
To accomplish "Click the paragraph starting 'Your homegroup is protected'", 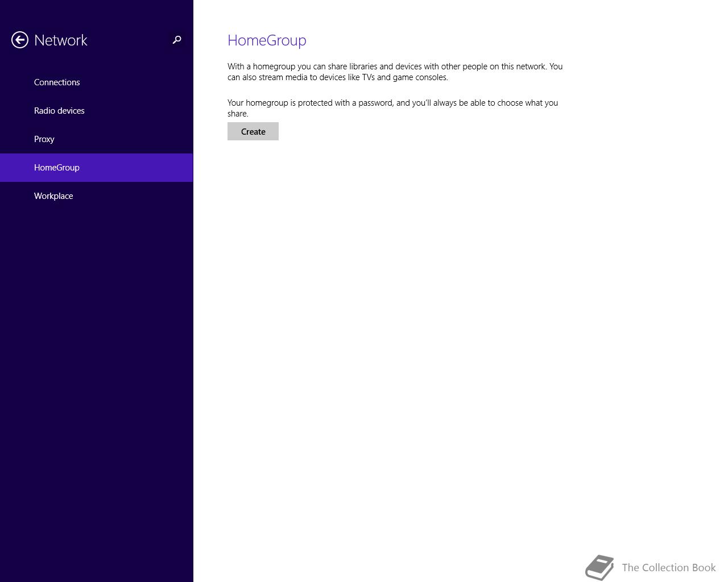I will 393,108.
